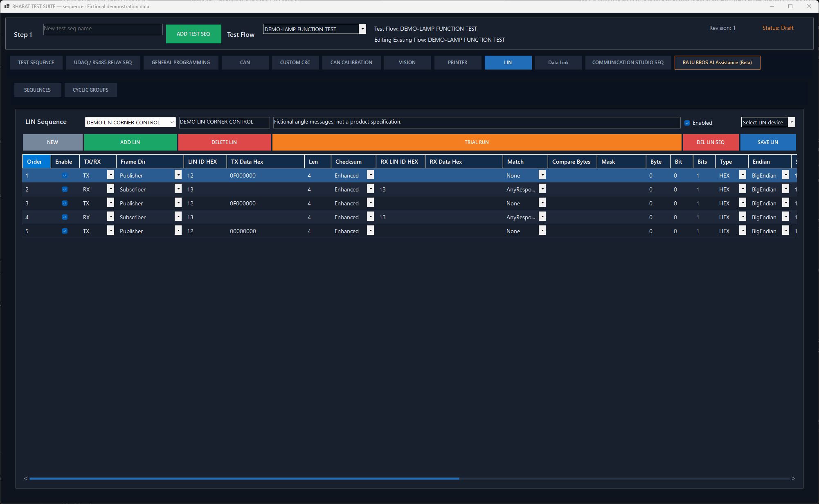Open the Test Flow dropdown
This screenshot has width=819, height=504.
[x=362, y=29]
